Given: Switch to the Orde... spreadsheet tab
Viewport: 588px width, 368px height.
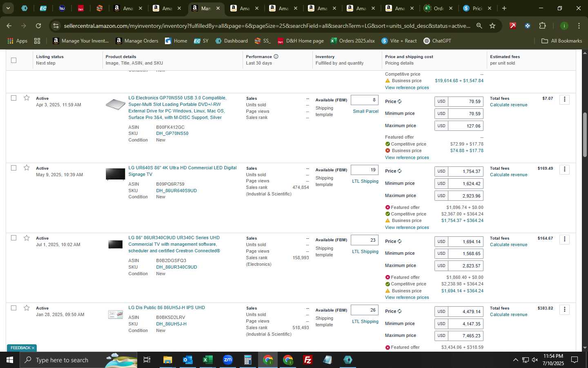Looking at the screenshot, I should coord(439,8).
